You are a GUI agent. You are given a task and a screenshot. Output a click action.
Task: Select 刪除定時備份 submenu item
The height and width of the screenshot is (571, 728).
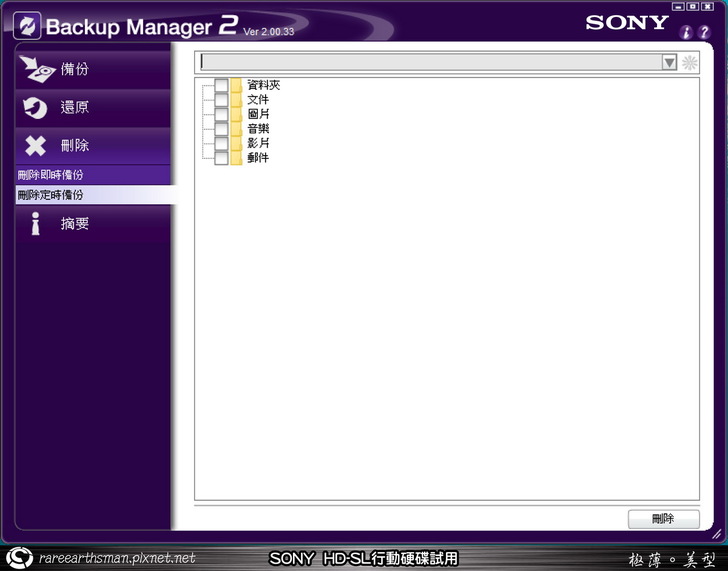pyautogui.click(x=50, y=195)
